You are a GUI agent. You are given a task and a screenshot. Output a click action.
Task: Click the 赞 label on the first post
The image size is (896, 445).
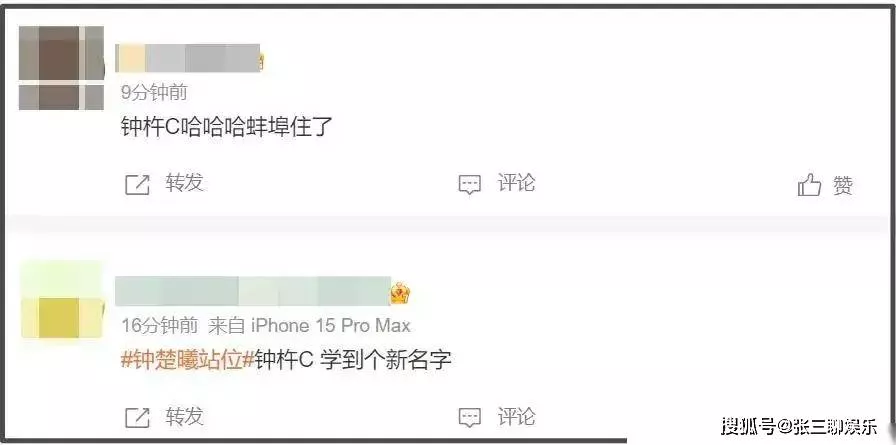[x=843, y=186]
